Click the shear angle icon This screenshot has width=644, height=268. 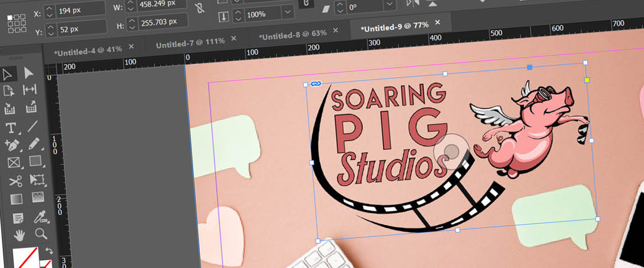pos(326,9)
